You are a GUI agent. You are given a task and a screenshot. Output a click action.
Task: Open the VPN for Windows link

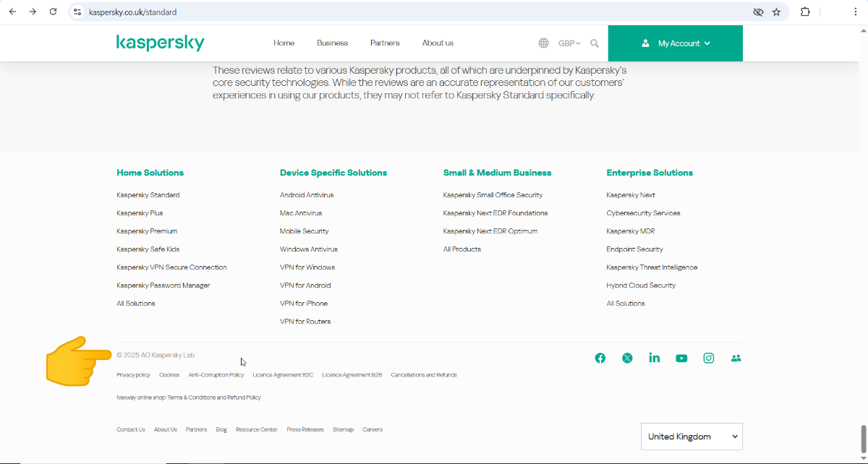(x=307, y=267)
